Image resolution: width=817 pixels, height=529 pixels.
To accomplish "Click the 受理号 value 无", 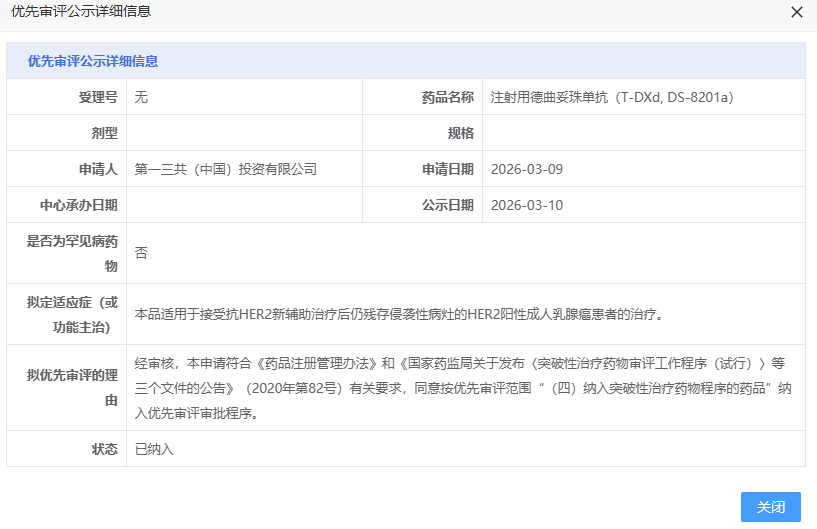I will pos(141,97).
